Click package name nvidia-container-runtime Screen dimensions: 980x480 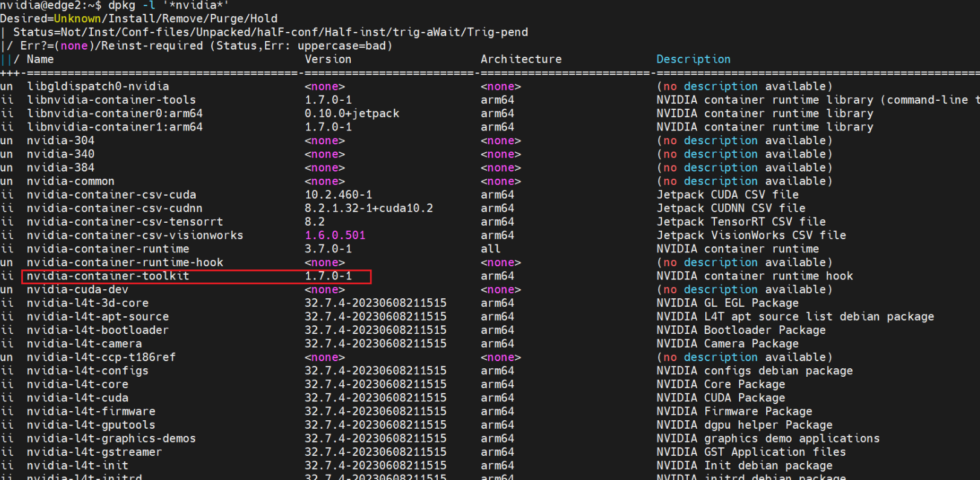tap(108, 249)
